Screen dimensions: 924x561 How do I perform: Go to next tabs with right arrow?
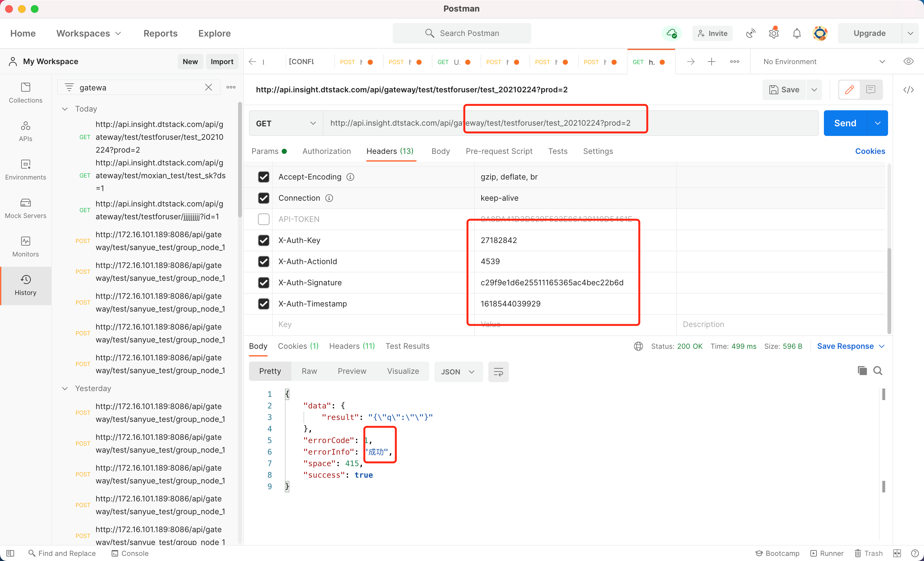[691, 62]
